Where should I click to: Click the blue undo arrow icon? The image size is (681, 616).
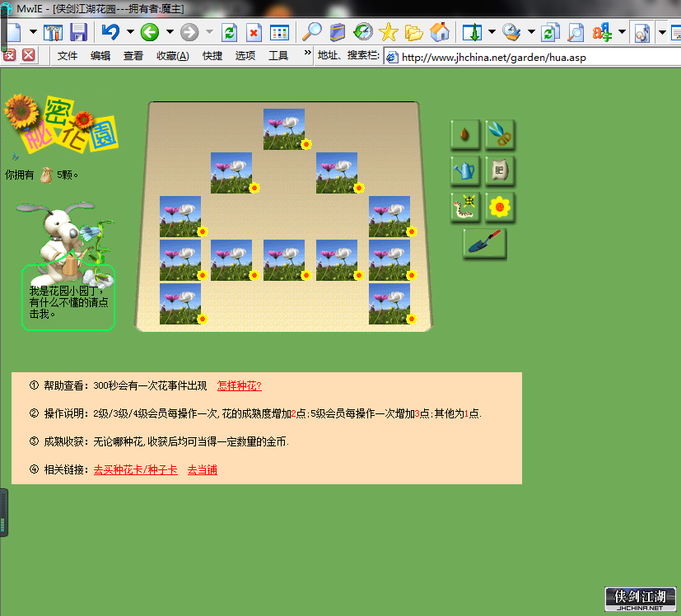pos(110,32)
